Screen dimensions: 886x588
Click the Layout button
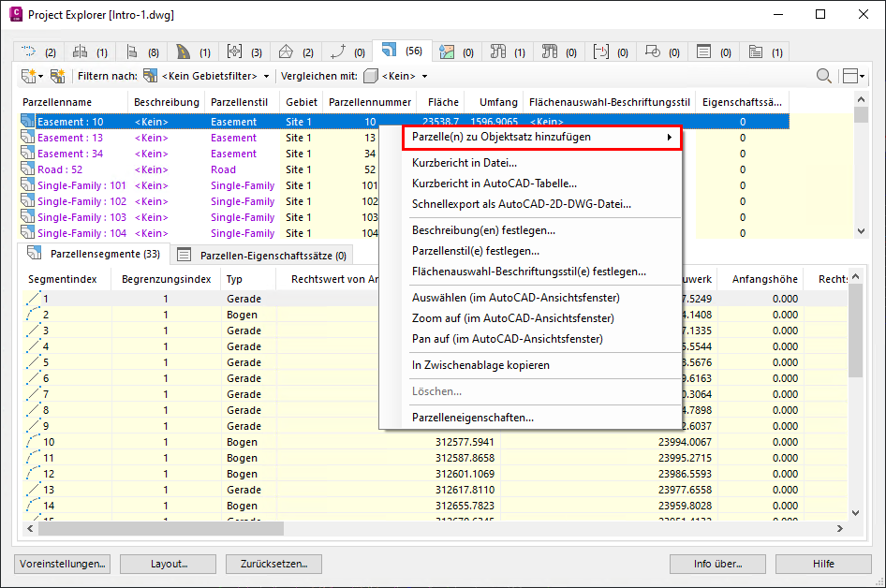169,564
